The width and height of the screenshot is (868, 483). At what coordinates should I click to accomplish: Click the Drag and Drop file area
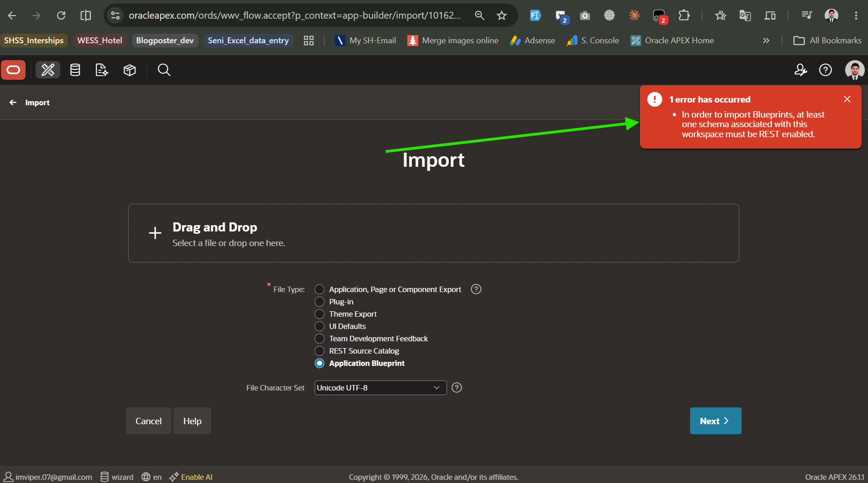pyautogui.click(x=434, y=233)
